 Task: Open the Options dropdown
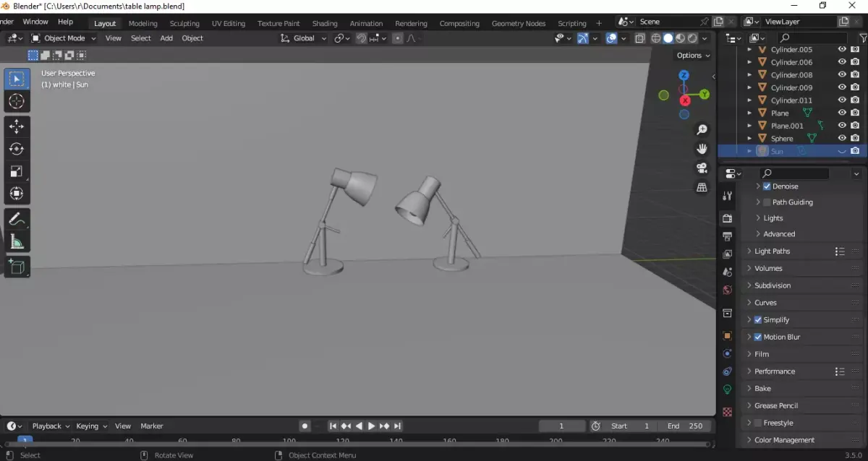click(693, 56)
